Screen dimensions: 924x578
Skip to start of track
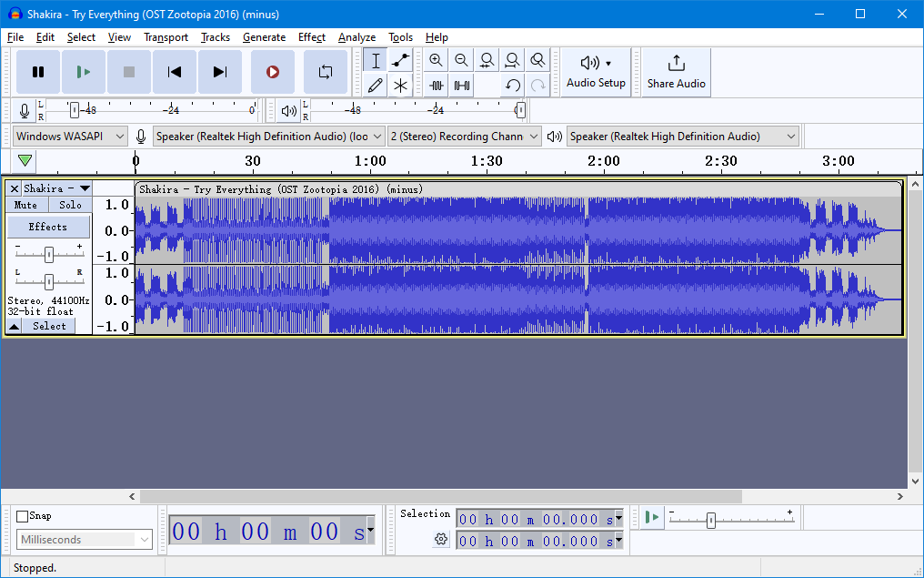pos(175,72)
